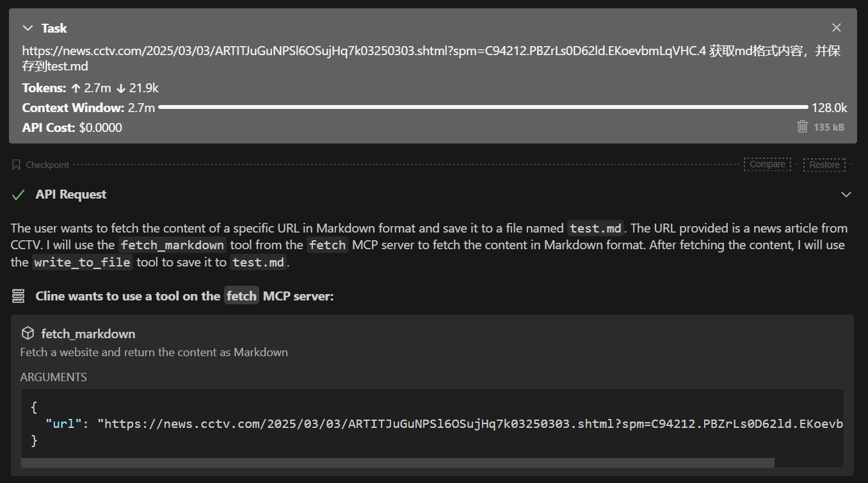868x483 pixels.
Task: Select the fetch_markdown tool name
Action: 88,334
